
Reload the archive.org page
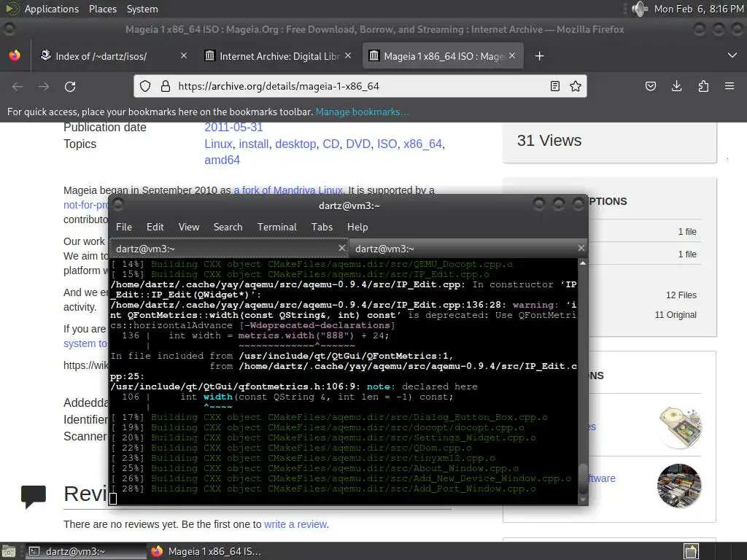(70, 87)
